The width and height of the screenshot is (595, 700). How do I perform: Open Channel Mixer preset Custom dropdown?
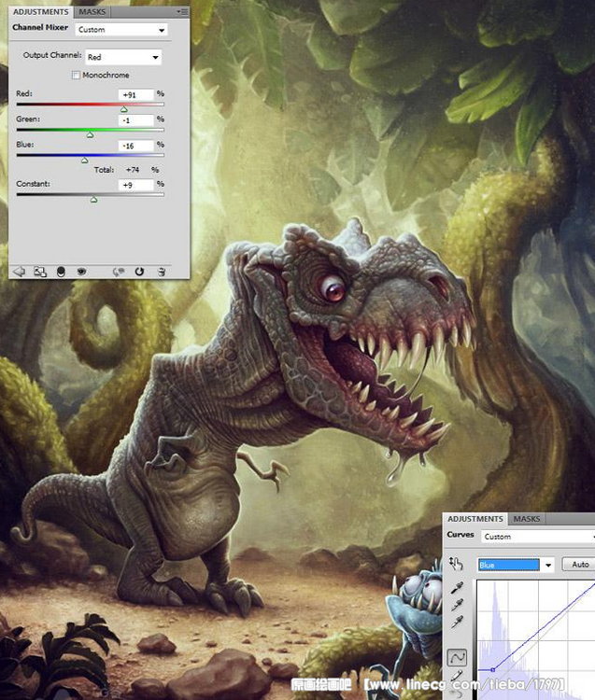pos(121,30)
